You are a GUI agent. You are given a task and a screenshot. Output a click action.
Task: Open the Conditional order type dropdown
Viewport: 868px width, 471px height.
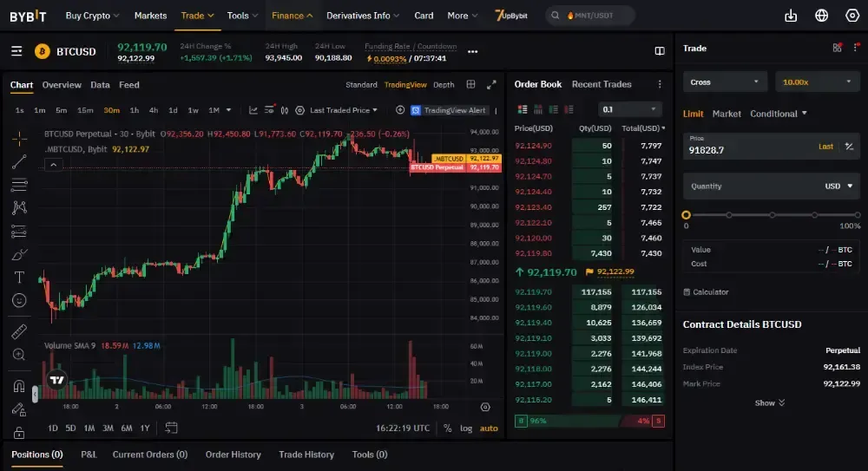point(779,114)
